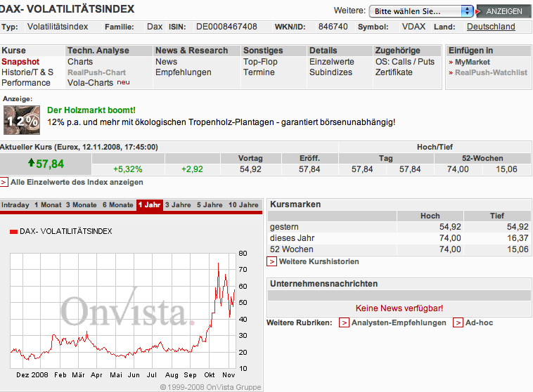
Task: Open 'Alle Einzelwerte des Index anzeigen'
Action: [77, 183]
